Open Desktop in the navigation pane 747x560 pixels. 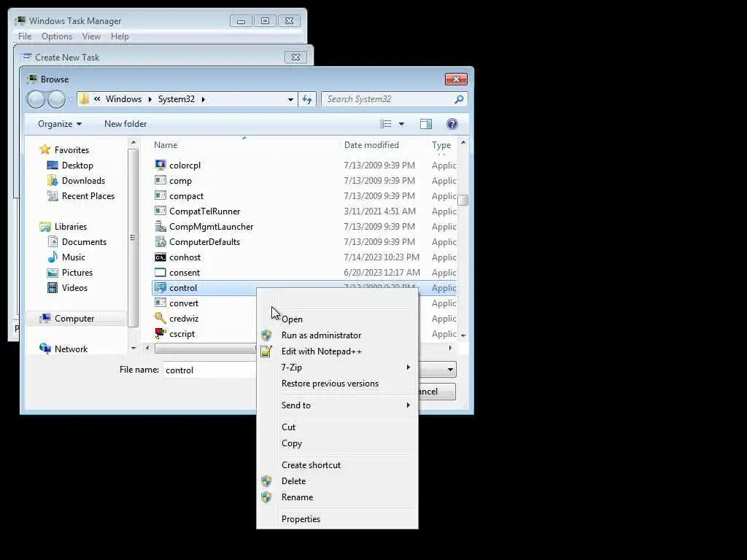(77, 166)
